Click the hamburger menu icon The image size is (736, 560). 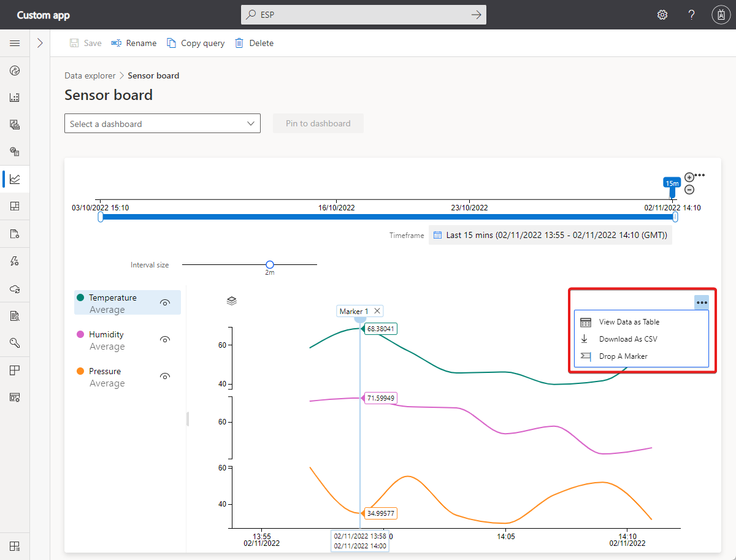pyautogui.click(x=15, y=43)
